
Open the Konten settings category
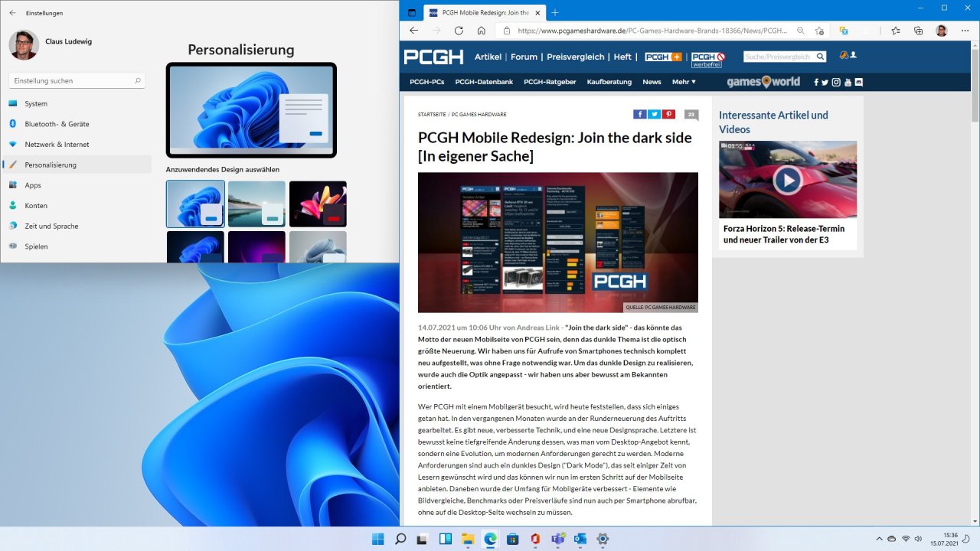[x=77, y=205]
